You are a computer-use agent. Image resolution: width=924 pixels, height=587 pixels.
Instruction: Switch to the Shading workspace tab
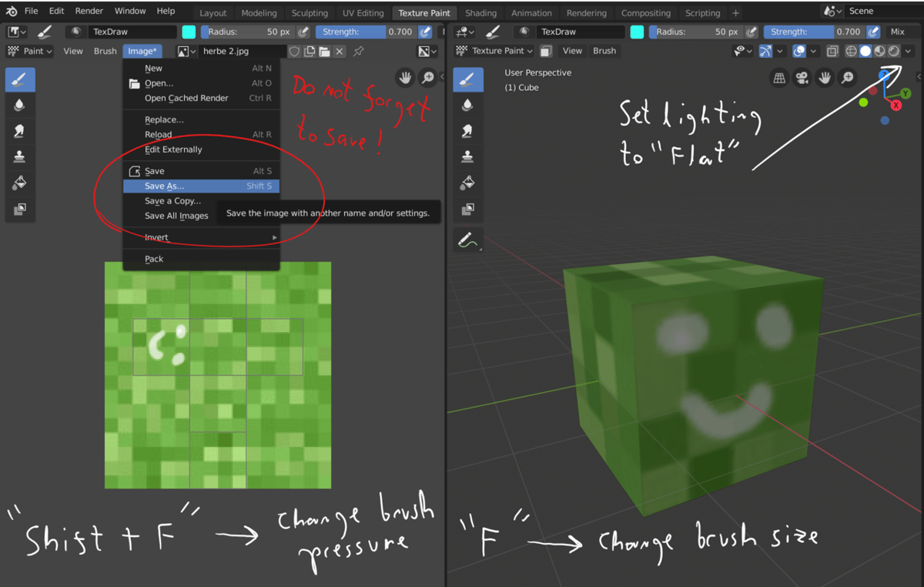pyautogui.click(x=480, y=13)
